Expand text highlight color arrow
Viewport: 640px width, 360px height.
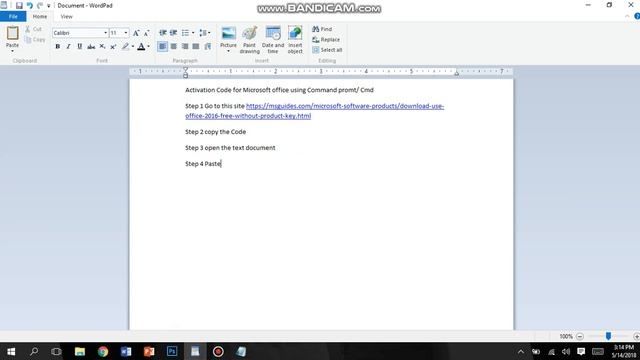(133, 47)
